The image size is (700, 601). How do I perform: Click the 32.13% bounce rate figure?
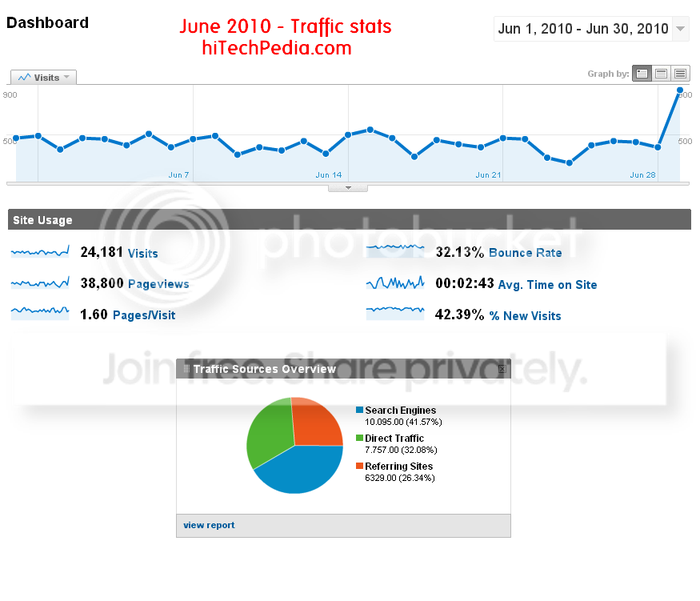tap(460, 252)
